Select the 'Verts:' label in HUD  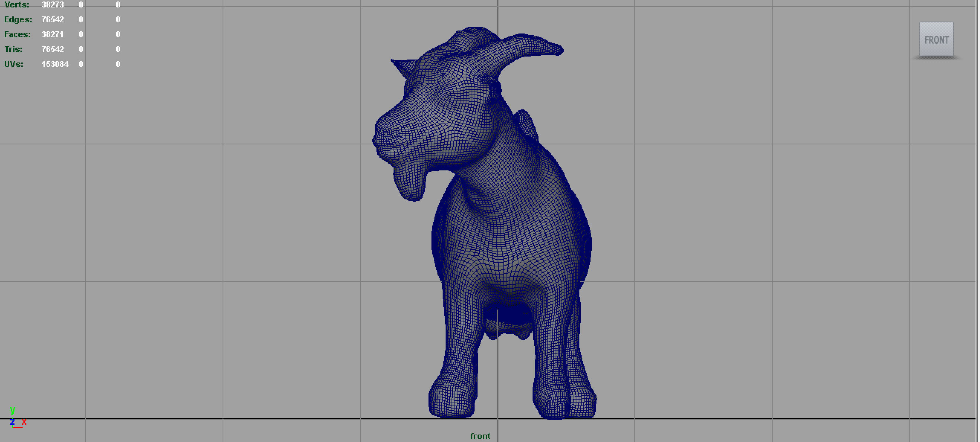coord(17,4)
